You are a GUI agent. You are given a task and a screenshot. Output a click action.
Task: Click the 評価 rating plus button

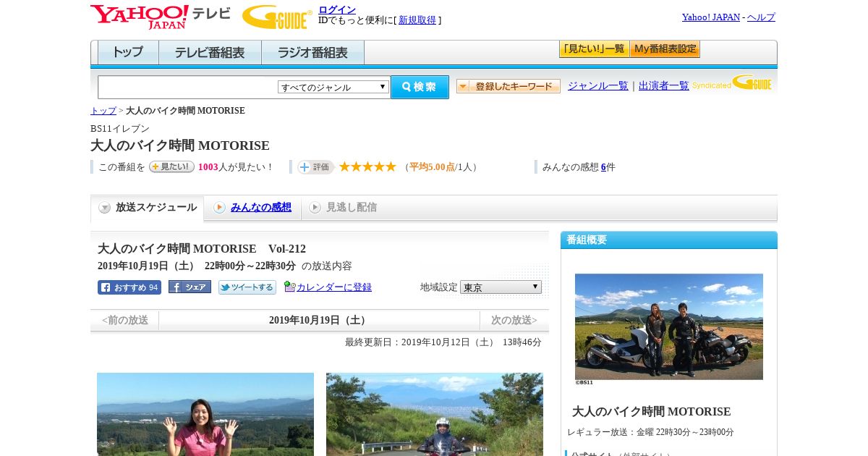click(315, 167)
